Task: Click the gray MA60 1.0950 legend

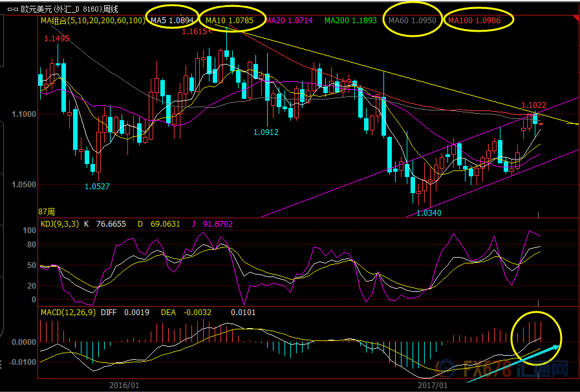Action: coord(413,21)
